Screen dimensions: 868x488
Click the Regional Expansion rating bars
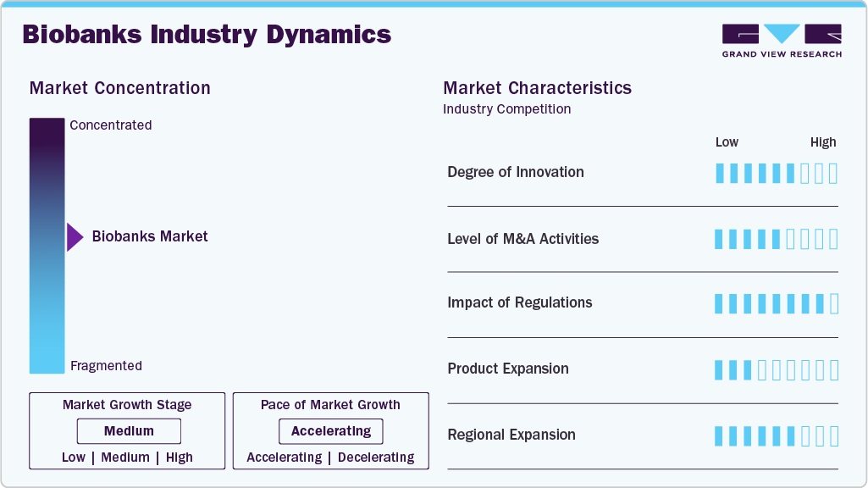tap(776, 435)
